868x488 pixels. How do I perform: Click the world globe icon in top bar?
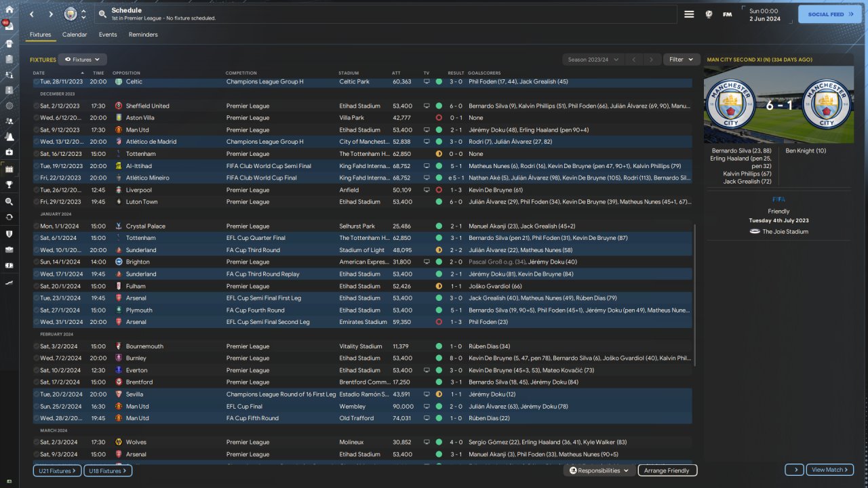[x=709, y=14]
